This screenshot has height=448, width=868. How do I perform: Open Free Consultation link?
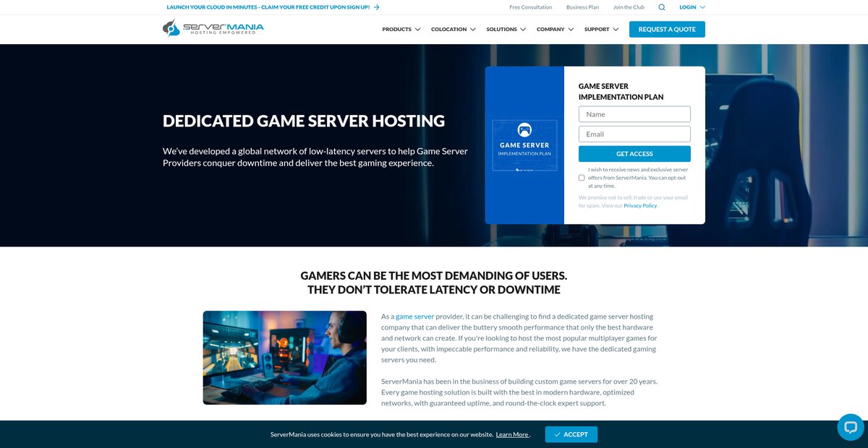(531, 7)
